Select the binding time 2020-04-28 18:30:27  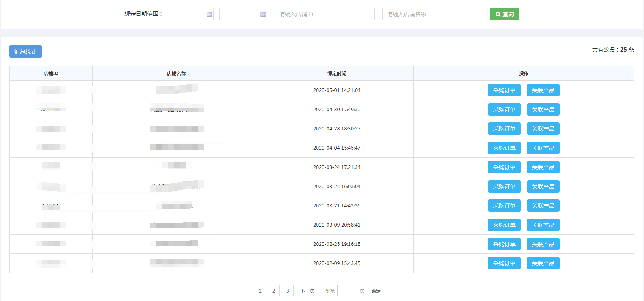pyautogui.click(x=337, y=129)
